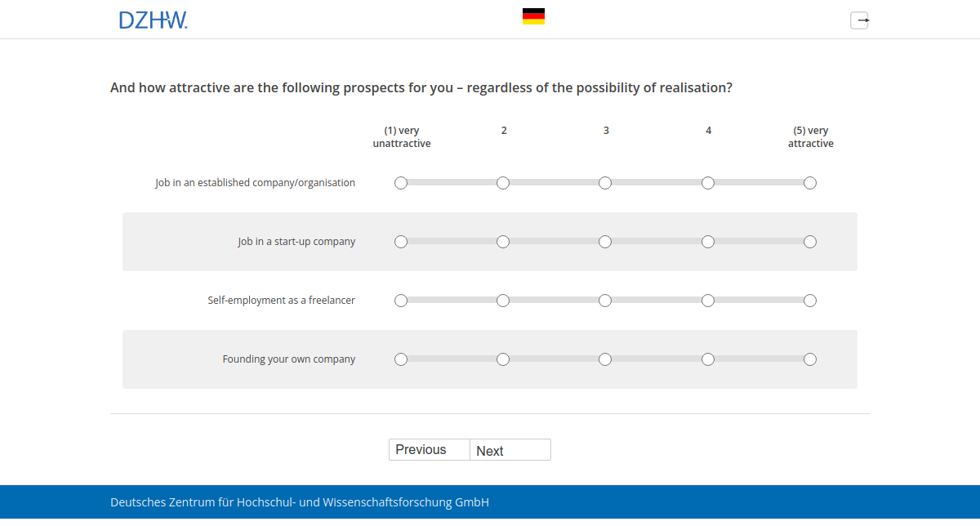Screen dimensions: 980x526
Task: Rate freelancer self-employment as very attractive
Action: (x=809, y=300)
